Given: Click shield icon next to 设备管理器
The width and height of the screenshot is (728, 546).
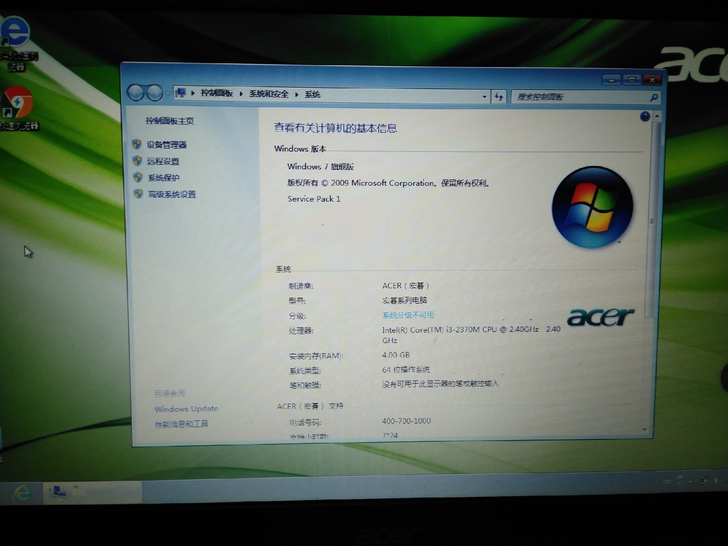Looking at the screenshot, I should click(x=136, y=144).
